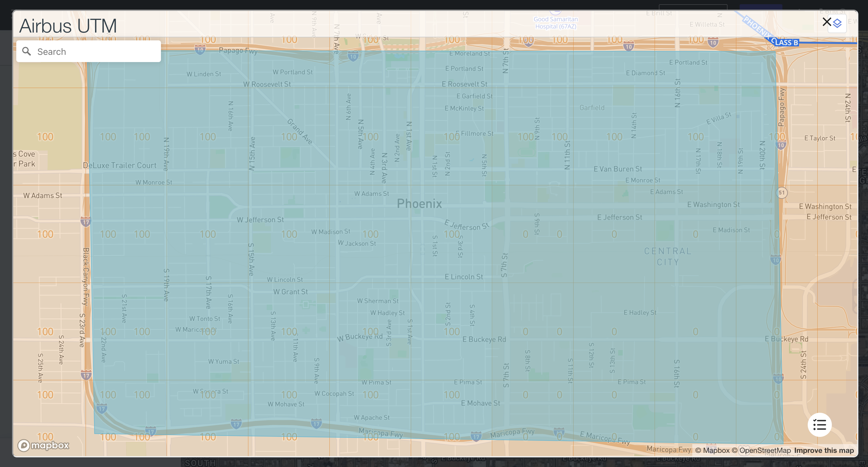The height and width of the screenshot is (467, 868).
Task: Select the Interstate 17 shield near Black Canyon Fwy
Action: point(86,222)
